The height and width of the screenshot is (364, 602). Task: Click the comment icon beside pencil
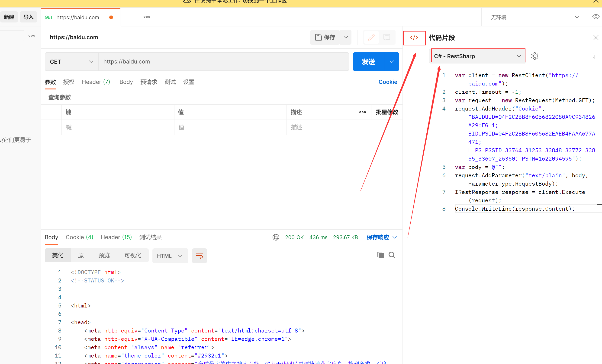[x=386, y=37]
